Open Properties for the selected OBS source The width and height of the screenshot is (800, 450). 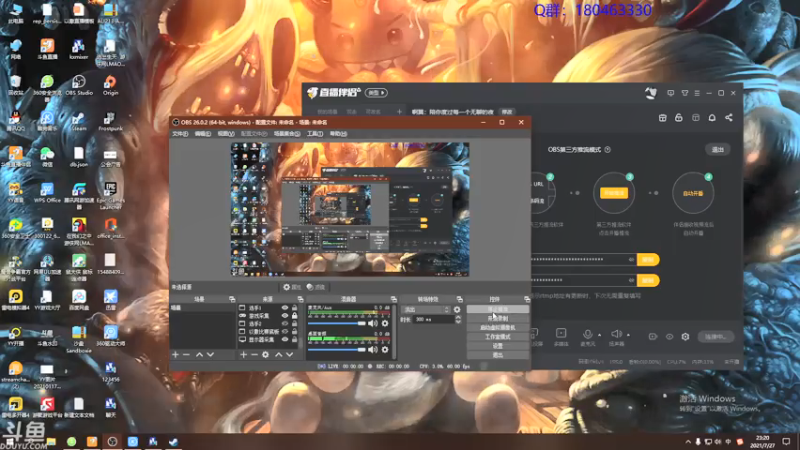point(292,287)
